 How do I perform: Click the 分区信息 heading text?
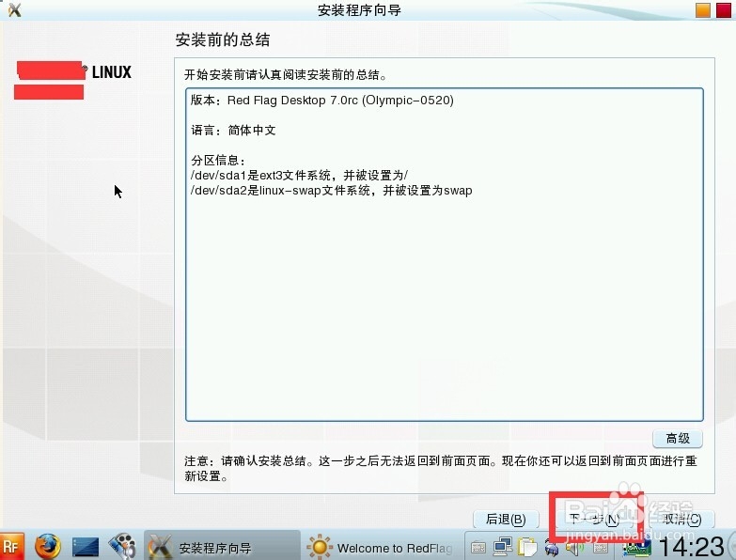tap(218, 161)
